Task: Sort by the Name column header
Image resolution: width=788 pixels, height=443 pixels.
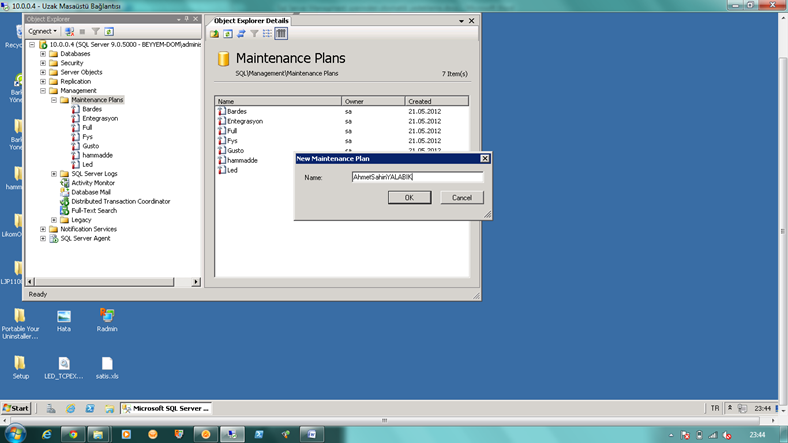Action: click(x=278, y=101)
